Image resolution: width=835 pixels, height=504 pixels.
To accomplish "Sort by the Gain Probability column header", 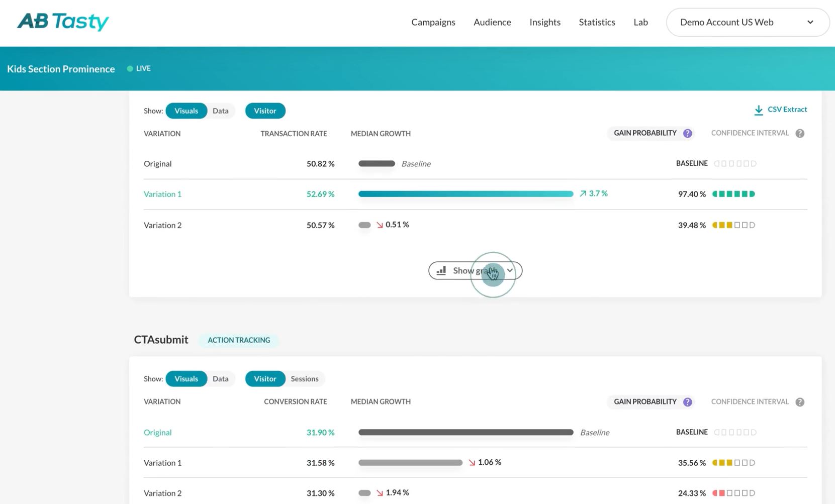I will (645, 132).
